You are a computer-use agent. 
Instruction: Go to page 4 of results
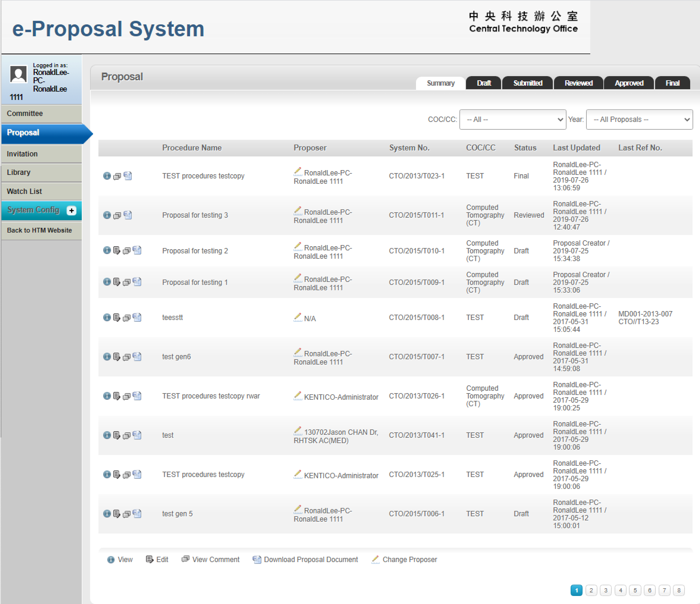[620, 590]
